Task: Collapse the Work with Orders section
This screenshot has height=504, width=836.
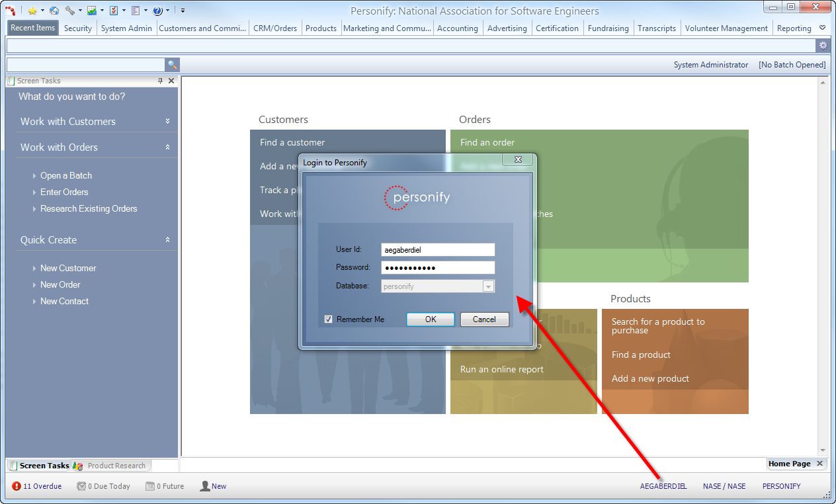Action: click(167, 147)
